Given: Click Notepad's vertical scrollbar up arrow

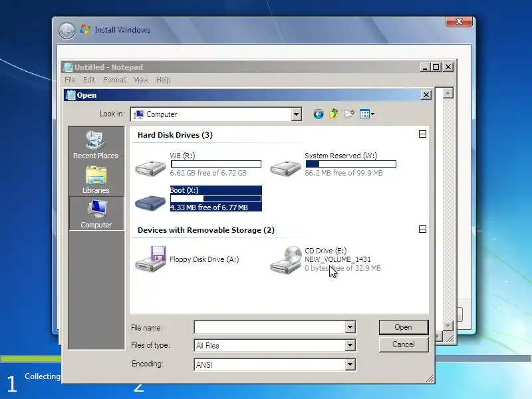Looking at the screenshot, I should pyautogui.click(x=448, y=93).
